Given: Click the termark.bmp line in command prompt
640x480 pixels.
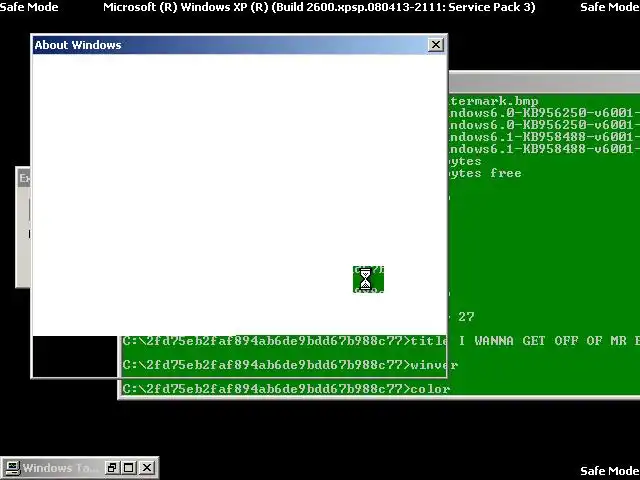Looking at the screenshot, I should tap(493, 101).
